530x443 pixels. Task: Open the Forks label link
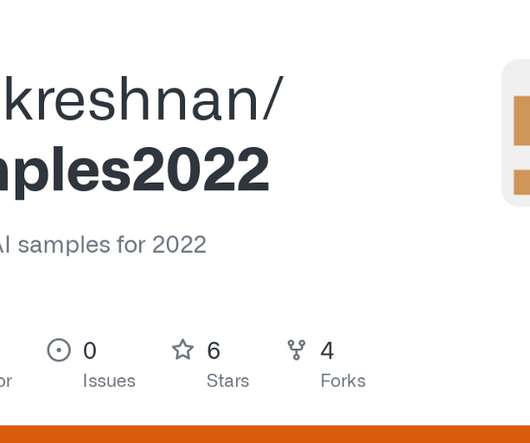pos(343,381)
